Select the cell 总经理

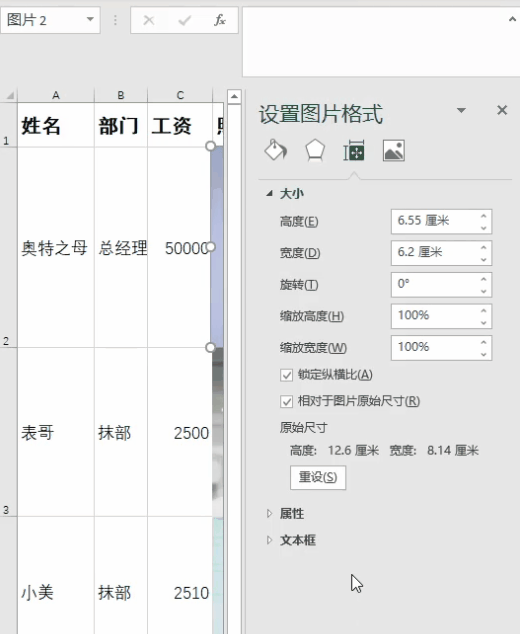[x=121, y=247]
